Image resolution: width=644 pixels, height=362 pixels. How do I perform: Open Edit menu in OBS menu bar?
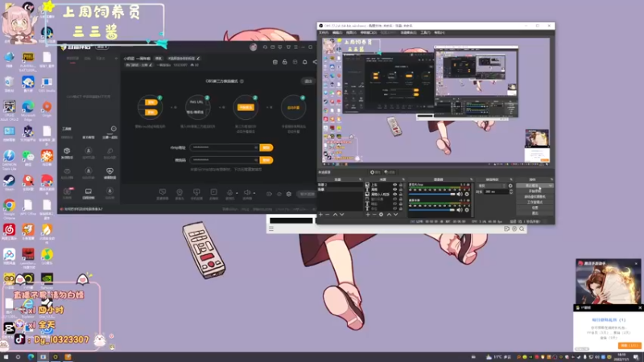coord(337,32)
